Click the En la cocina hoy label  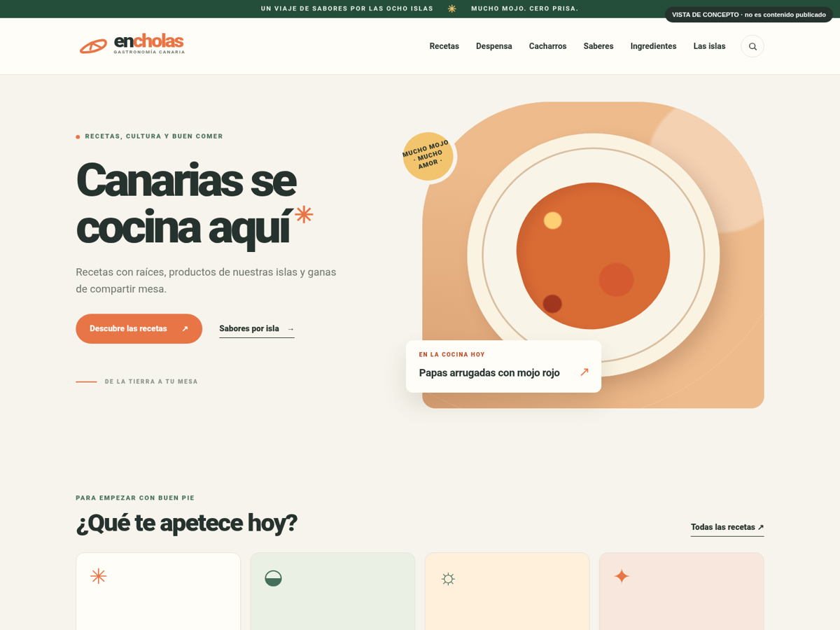click(452, 355)
